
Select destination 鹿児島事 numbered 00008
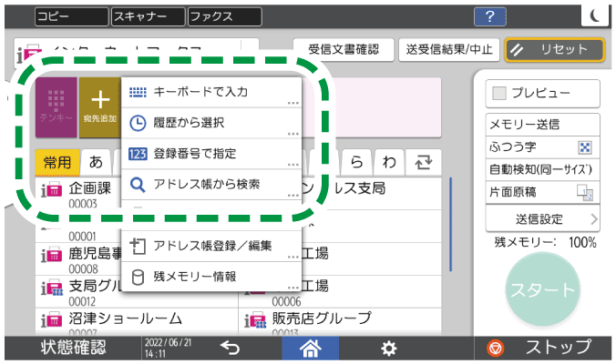click(77, 258)
